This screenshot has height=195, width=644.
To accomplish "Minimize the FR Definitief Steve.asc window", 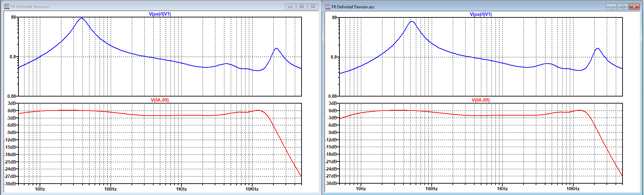I will (x=290, y=6).
